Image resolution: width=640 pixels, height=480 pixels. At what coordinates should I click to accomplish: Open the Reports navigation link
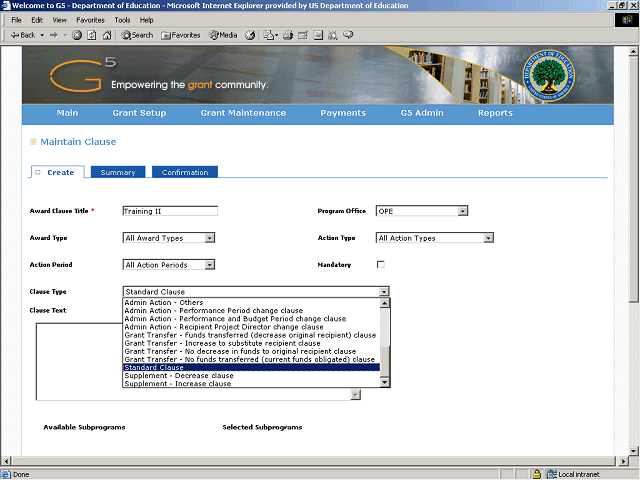click(495, 113)
